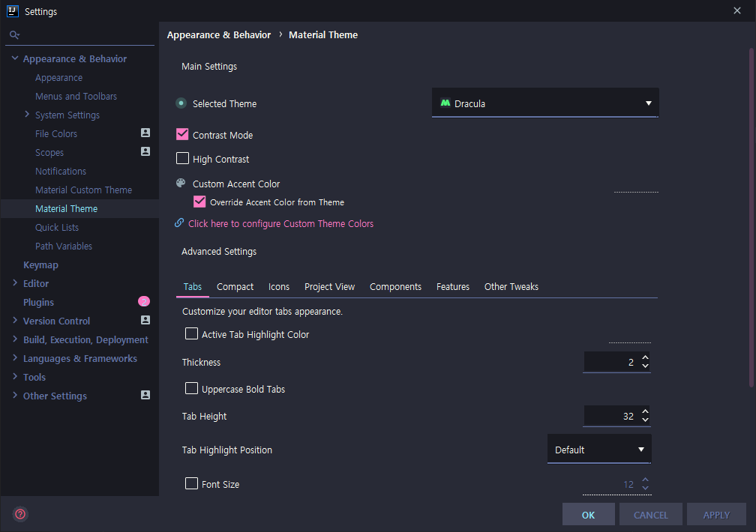Image resolution: width=756 pixels, height=532 pixels.
Task: Switch to the Components tab
Action: pos(395,287)
